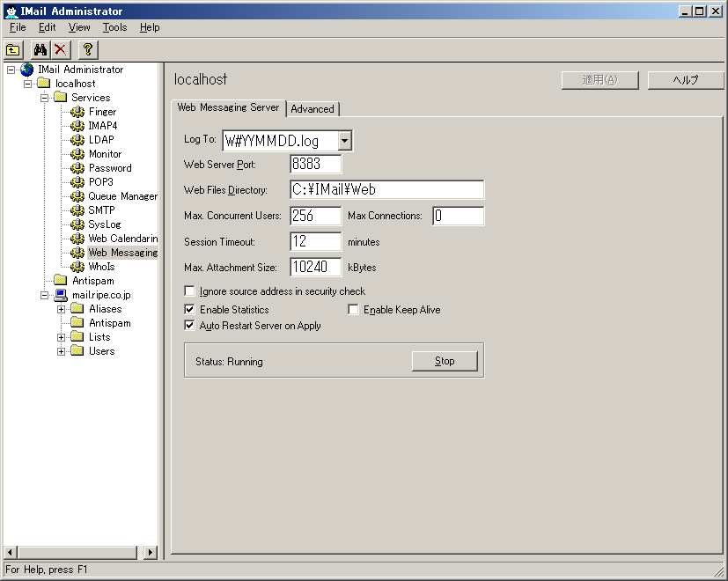Click the Antispam folder icon under localhost
Viewport: 728px width, 581px height.
tap(61, 280)
